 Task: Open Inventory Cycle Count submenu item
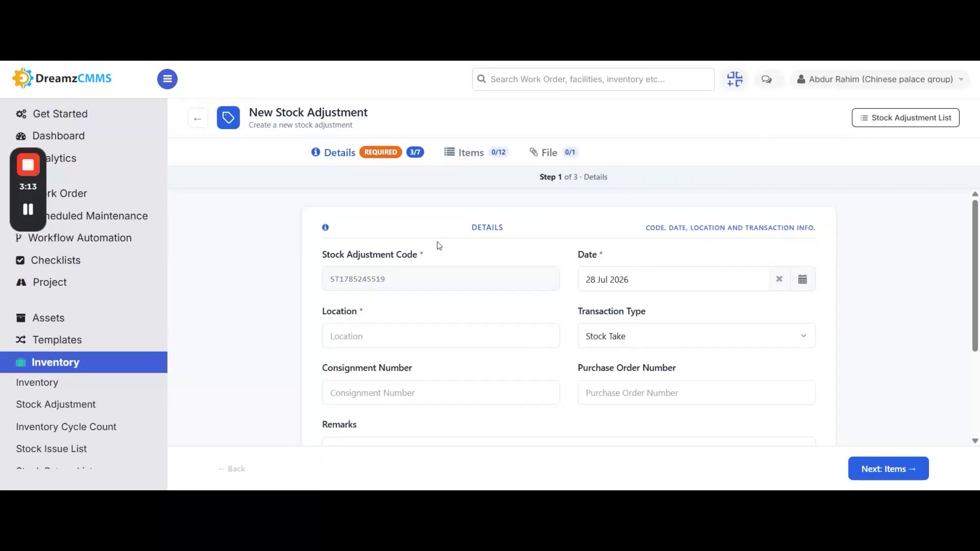[x=66, y=427]
